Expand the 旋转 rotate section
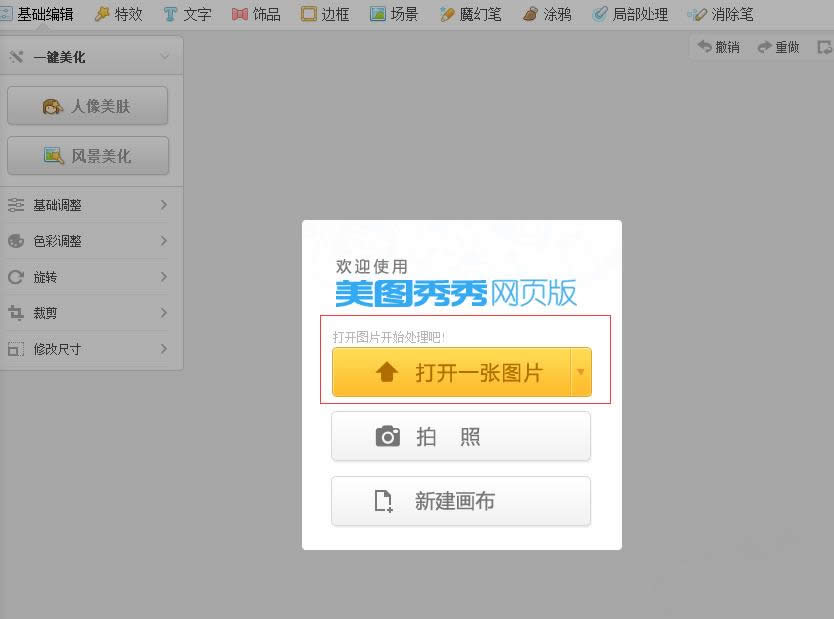Screen dimensions: 834x619 tap(90, 277)
